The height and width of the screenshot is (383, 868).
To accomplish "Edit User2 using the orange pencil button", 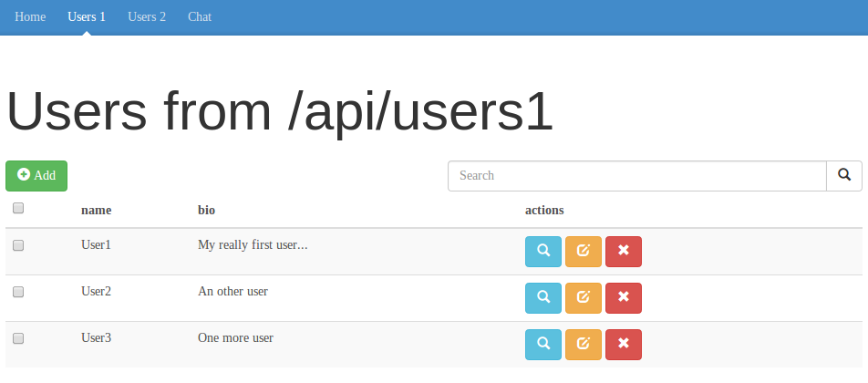I will point(583,298).
